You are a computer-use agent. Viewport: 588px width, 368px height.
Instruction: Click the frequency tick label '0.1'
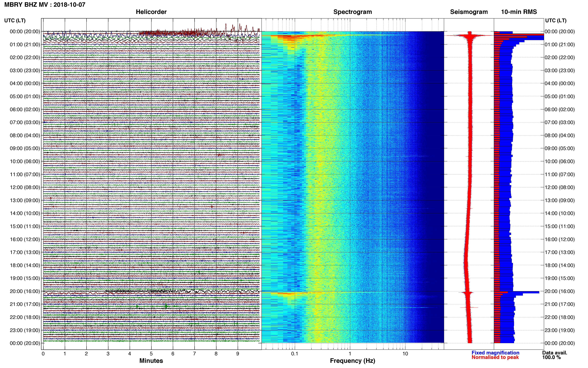(x=295, y=354)
